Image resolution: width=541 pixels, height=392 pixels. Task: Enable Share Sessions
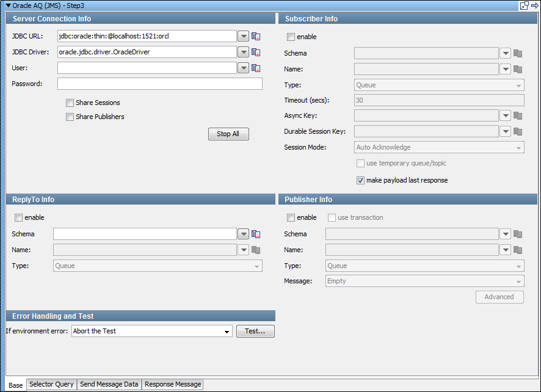(x=70, y=103)
